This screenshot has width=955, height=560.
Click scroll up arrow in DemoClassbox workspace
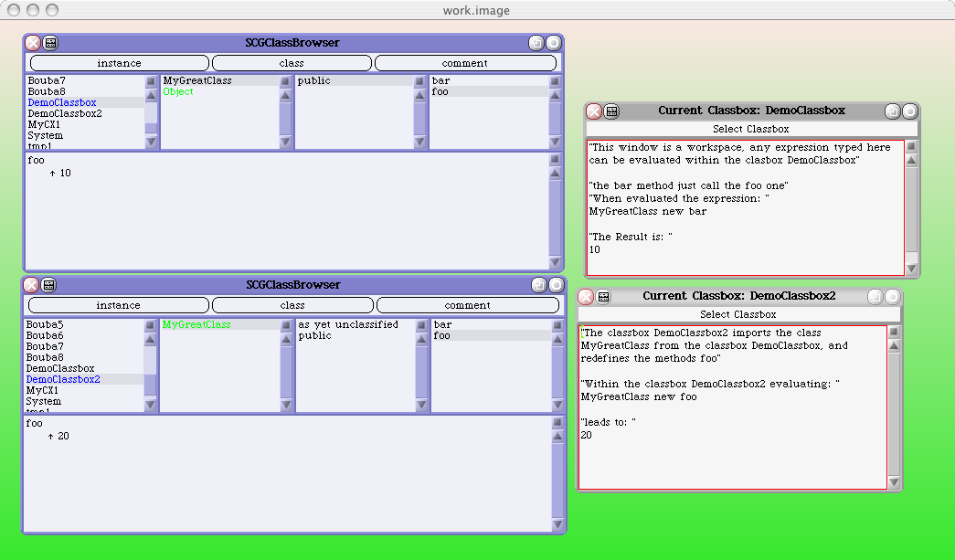tap(911, 160)
